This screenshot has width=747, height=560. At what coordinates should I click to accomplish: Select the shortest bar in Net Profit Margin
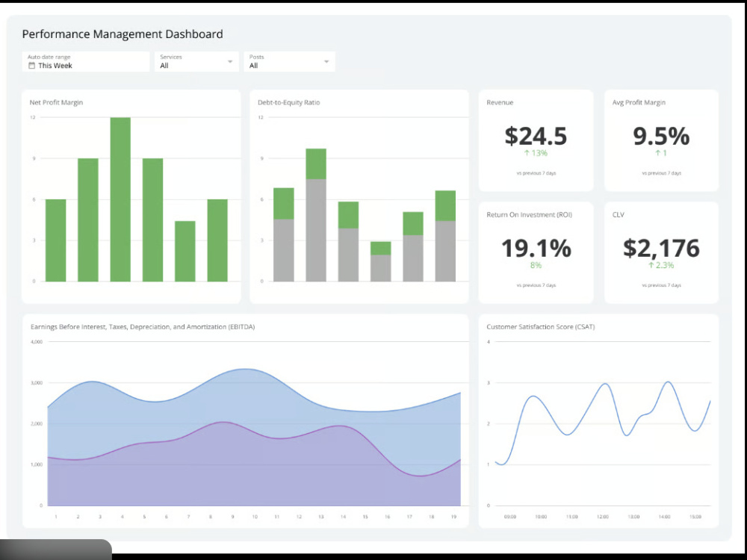click(185, 252)
